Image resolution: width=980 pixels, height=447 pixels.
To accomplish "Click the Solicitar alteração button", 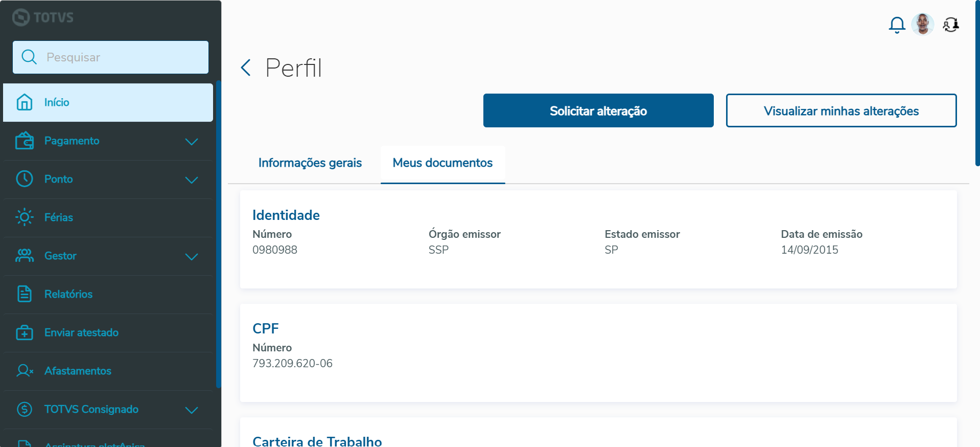I will (x=598, y=110).
